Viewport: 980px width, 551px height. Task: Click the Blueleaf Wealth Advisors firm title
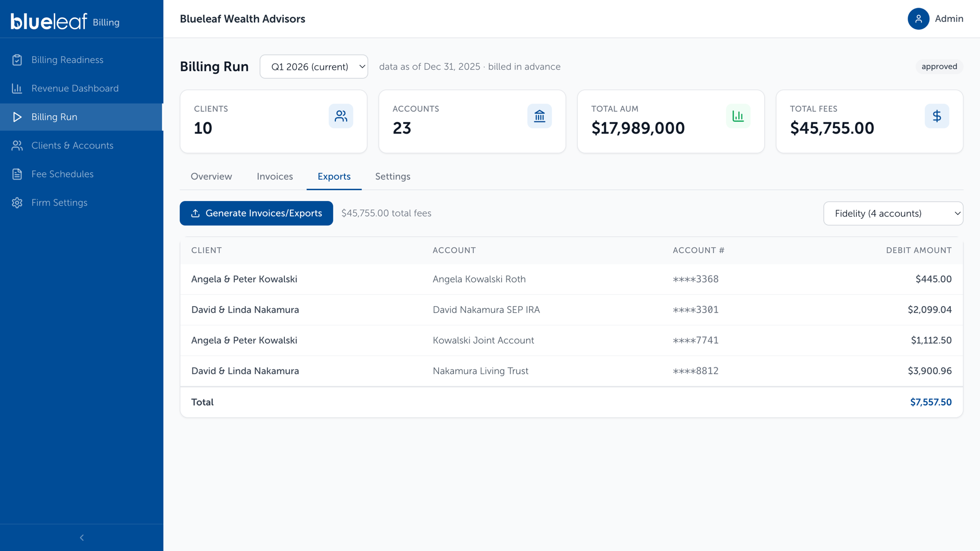click(x=242, y=19)
